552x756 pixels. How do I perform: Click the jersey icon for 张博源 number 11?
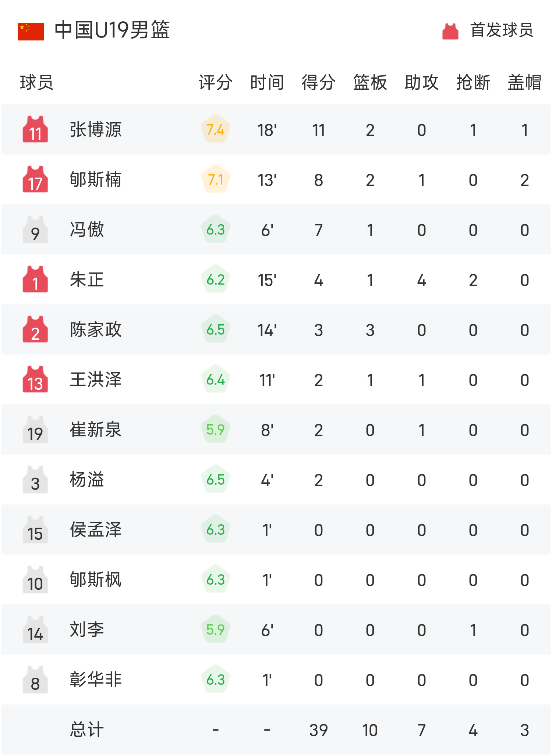coord(35,129)
